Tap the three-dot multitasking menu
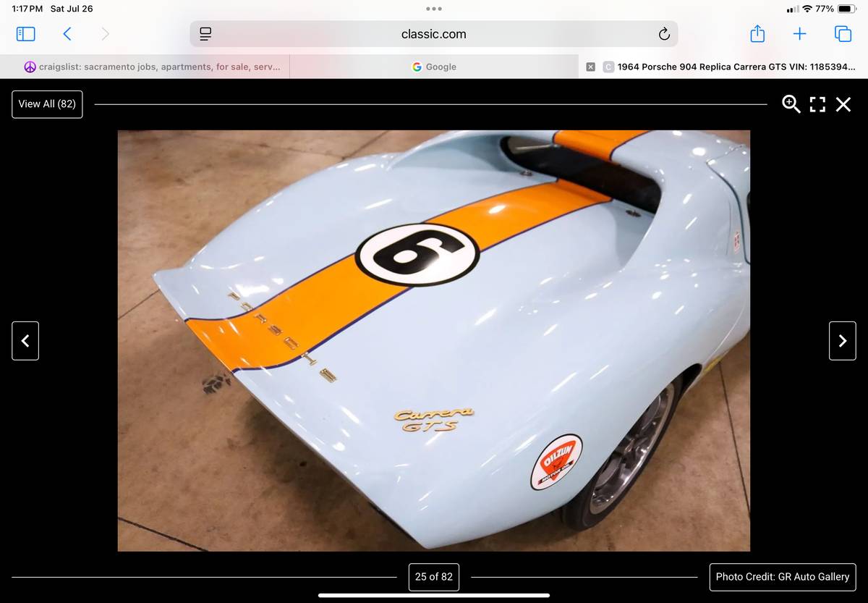 point(434,9)
